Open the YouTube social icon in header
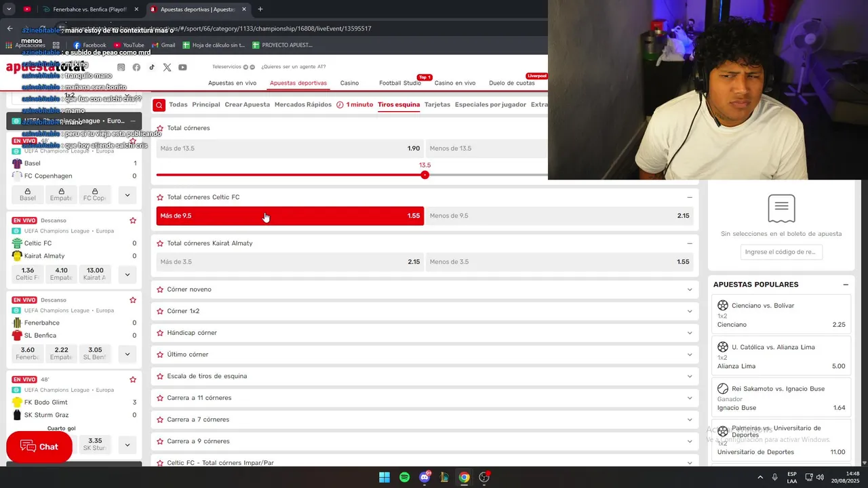 (182, 67)
